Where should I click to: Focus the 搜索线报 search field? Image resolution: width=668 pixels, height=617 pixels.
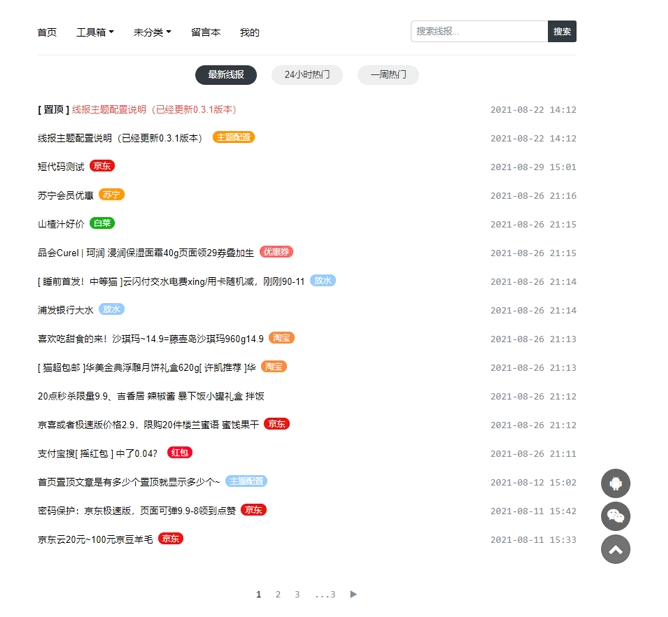(x=479, y=32)
